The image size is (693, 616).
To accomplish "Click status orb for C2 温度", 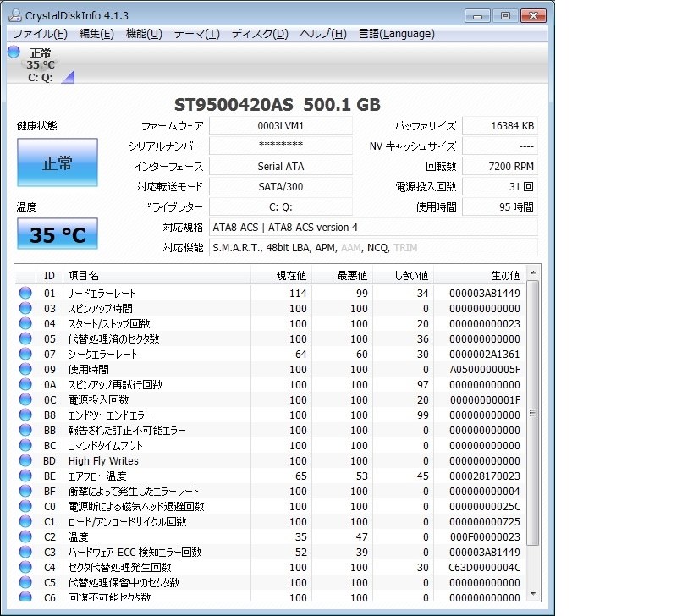I will (x=25, y=536).
